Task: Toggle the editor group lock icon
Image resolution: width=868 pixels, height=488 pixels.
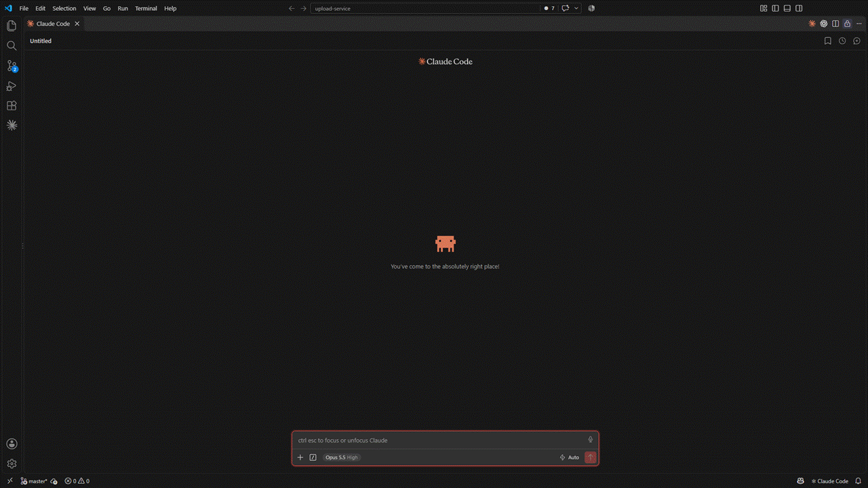Action: coord(847,24)
